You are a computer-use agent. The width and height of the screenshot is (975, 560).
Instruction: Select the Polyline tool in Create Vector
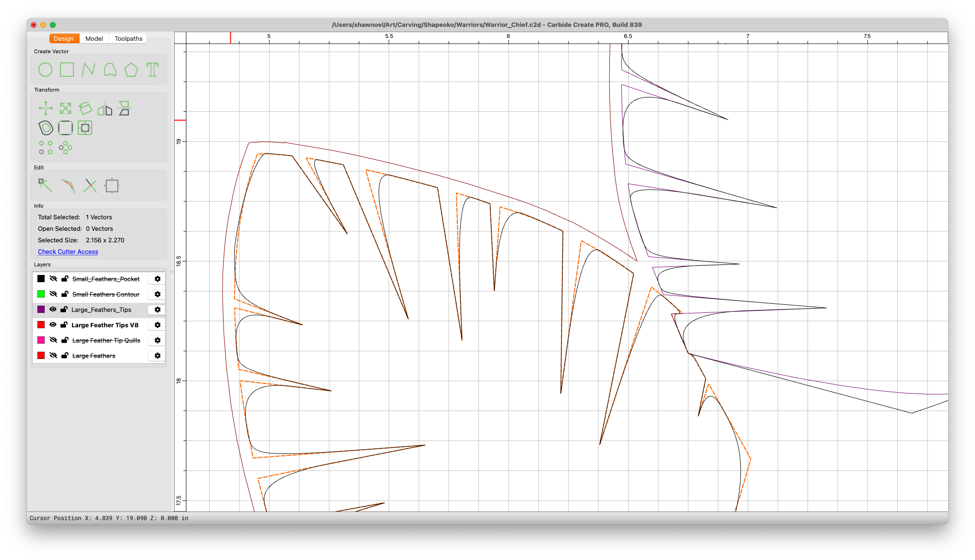pyautogui.click(x=88, y=70)
